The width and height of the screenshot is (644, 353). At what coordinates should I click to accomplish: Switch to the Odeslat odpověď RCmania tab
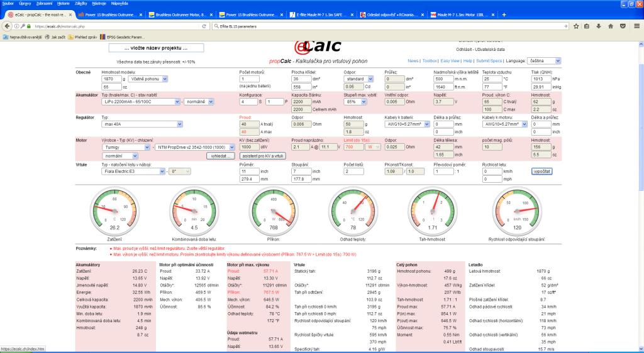point(390,14)
